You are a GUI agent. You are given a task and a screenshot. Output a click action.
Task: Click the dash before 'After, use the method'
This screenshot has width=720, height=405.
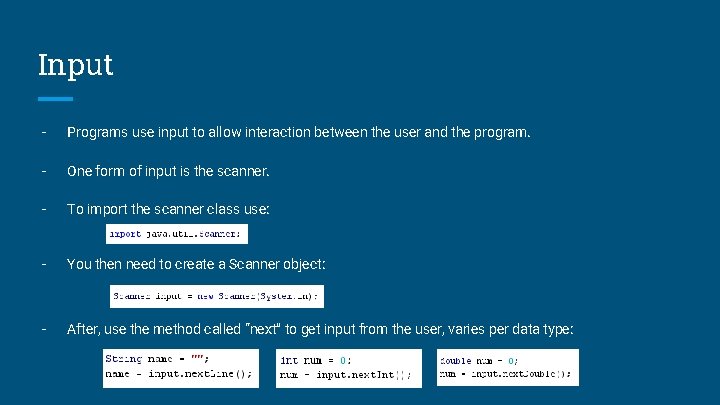(44, 329)
